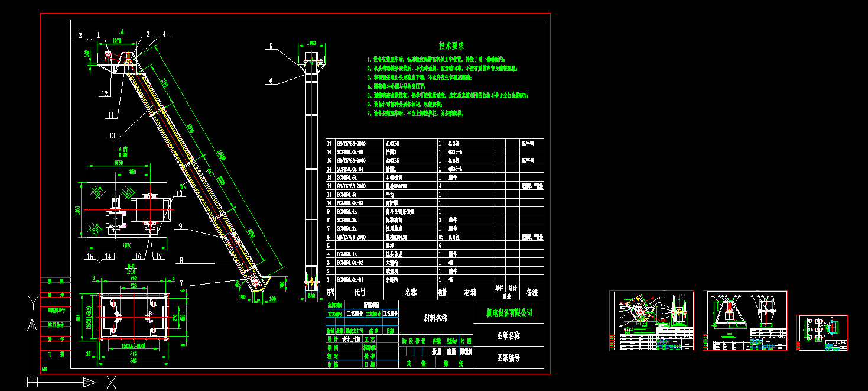Click the 图纸编号 title block cell
868x391 pixels.
pyautogui.click(x=509, y=358)
